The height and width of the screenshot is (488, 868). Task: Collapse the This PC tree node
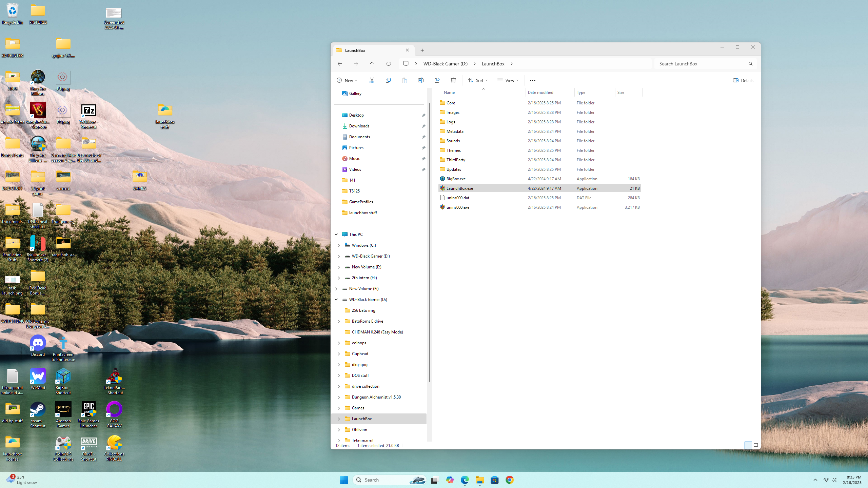click(336, 235)
